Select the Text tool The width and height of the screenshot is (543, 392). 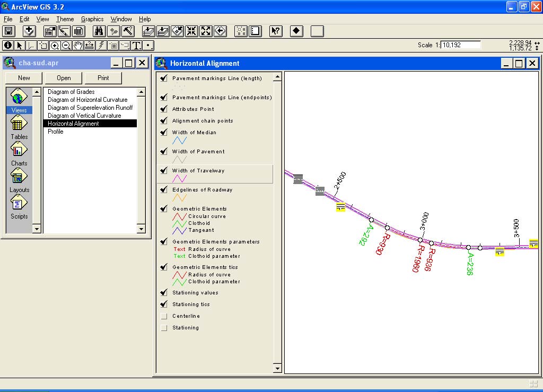click(x=136, y=46)
